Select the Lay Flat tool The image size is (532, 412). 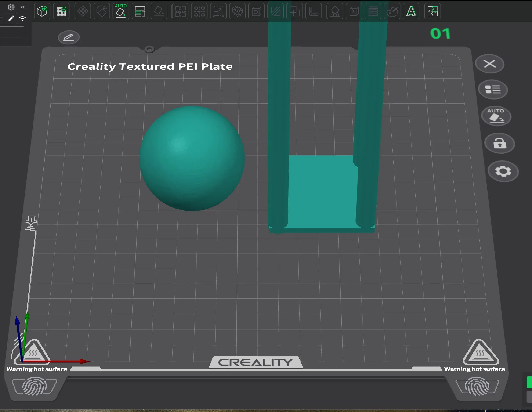(x=159, y=11)
